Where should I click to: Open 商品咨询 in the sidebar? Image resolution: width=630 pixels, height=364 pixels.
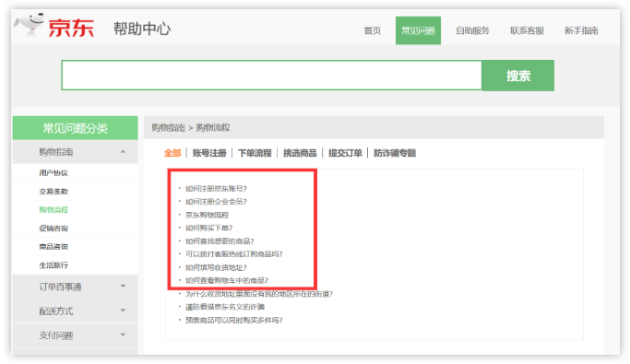click(x=53, y=246)
